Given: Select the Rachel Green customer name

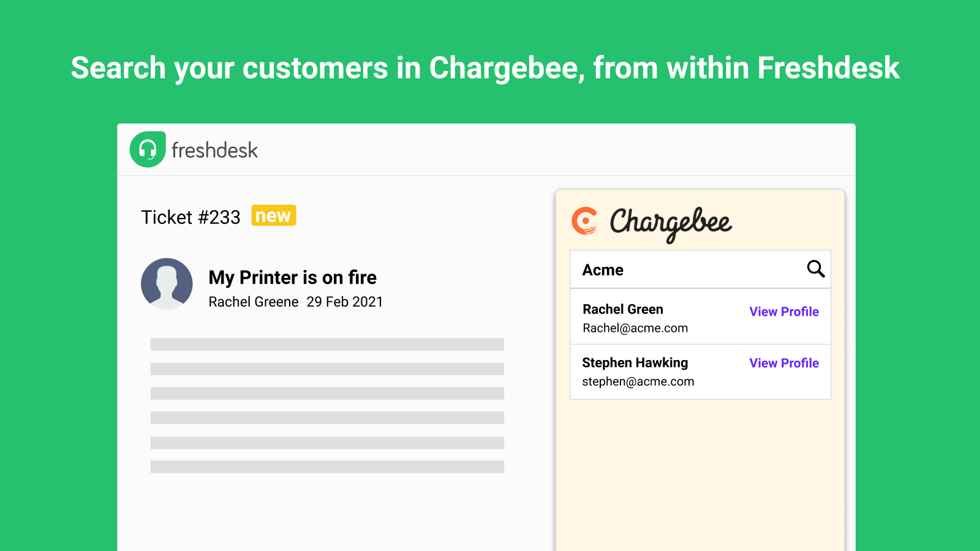Looking at the screenshot, I should point(622,309).
